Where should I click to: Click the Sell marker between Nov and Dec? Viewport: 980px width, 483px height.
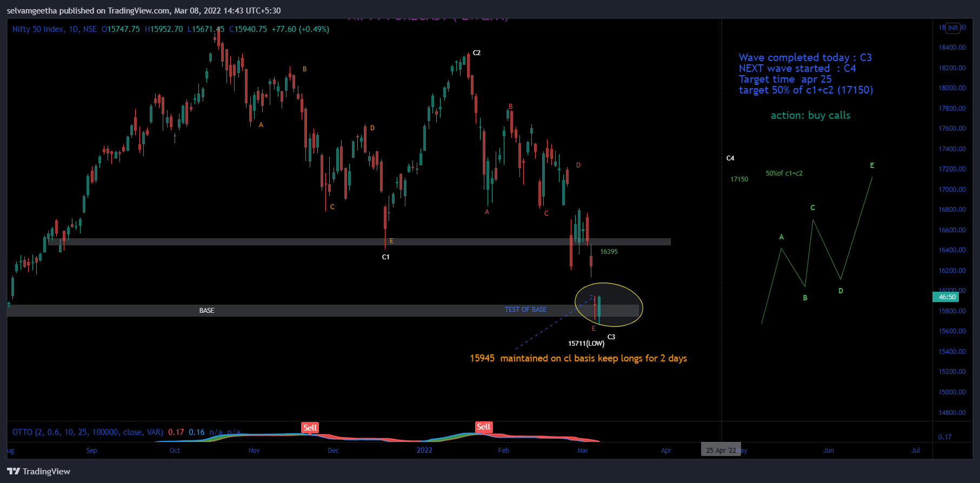[x=310, y=428]
